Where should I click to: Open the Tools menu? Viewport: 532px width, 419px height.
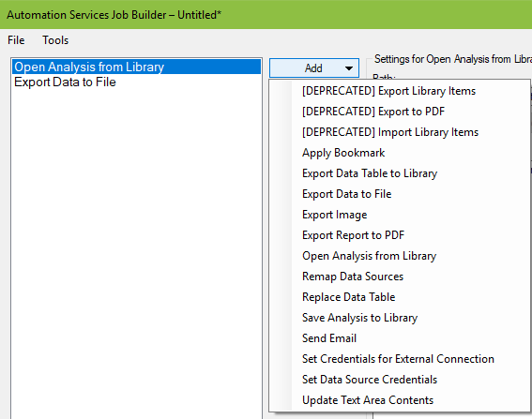coord(55,40)
